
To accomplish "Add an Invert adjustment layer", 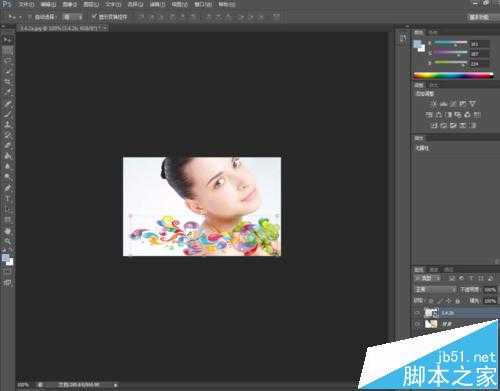I will point(434,125).
